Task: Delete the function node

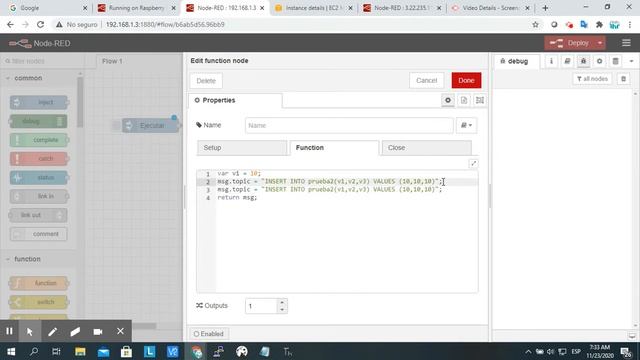Action: (206, 81)
